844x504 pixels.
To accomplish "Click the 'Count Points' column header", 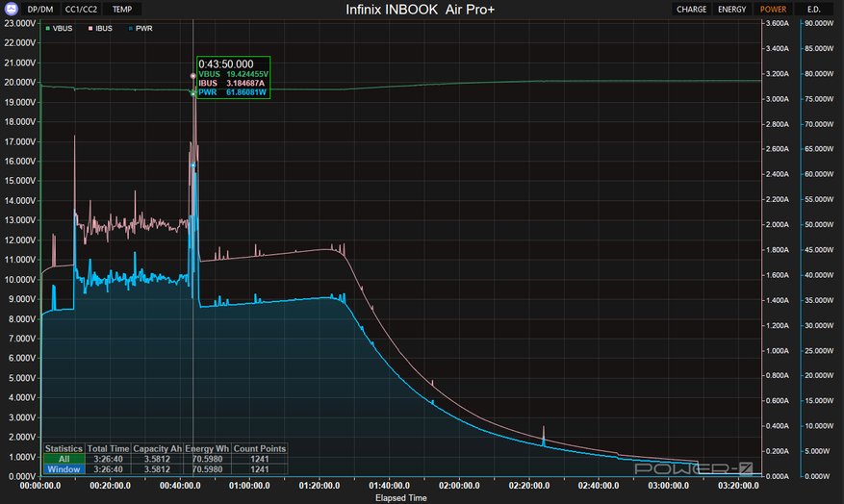I will pos(260,448).
